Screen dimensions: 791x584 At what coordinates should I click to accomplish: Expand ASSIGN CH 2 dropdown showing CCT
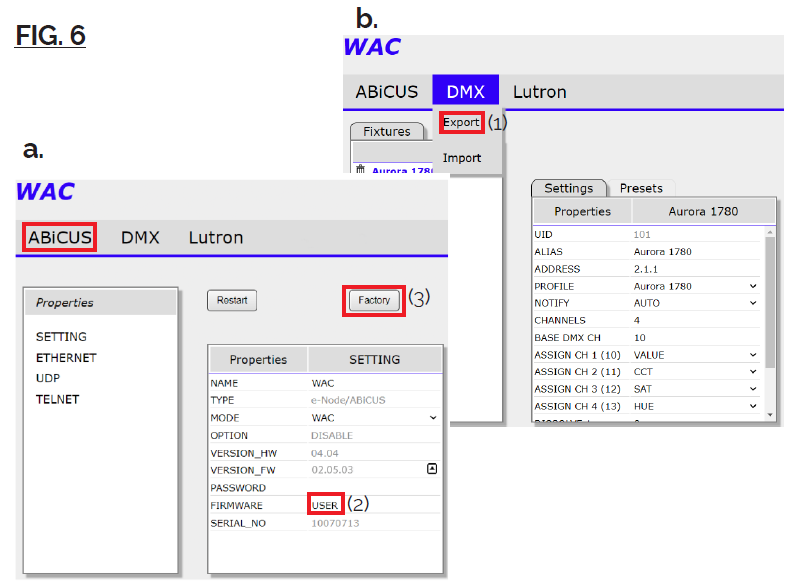pyautogui.click(x=752, y=372)
